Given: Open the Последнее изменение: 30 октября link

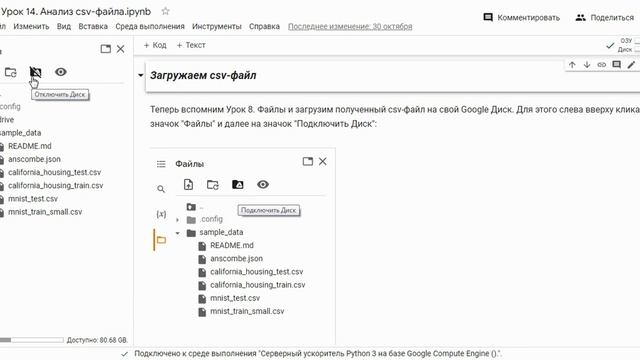Looking at the screenshot, I should [x=350, y=27].
